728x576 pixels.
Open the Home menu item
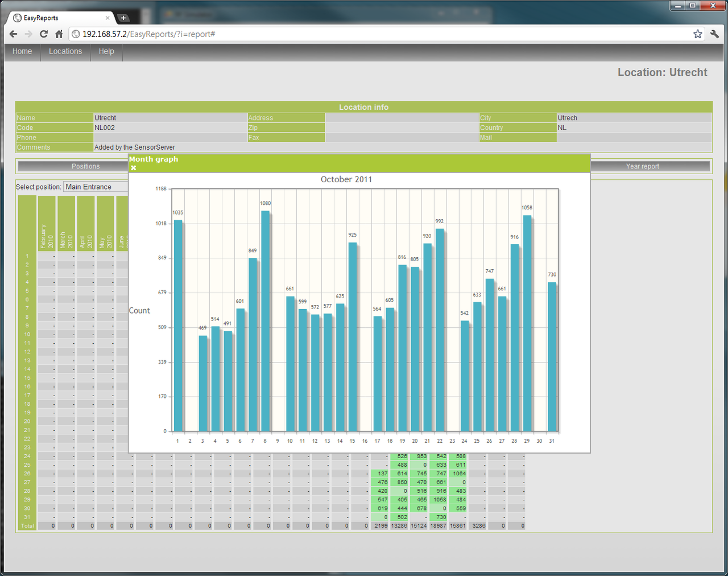click(x=22, y=51)
